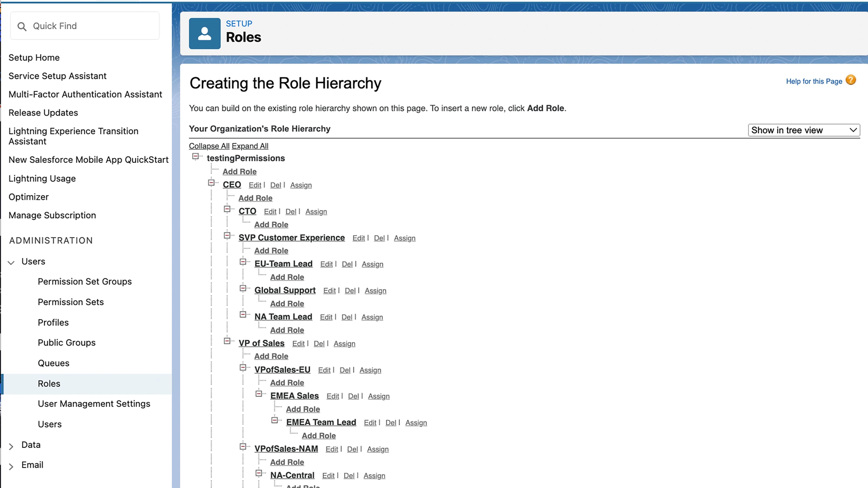Assign a user to the NA Team Lead role

[x=372, y=316]
